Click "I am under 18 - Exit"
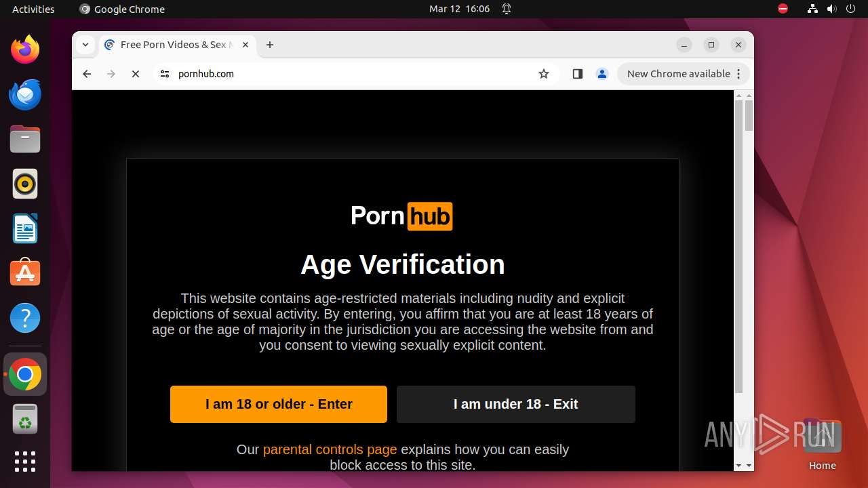Viewport: 868px width, 488px height. click(515, 404)
